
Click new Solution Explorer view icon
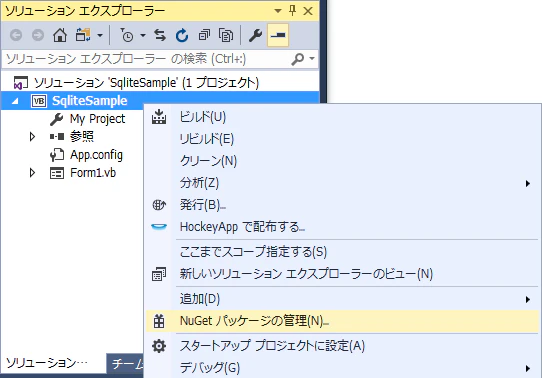click(x=159, y=274)
